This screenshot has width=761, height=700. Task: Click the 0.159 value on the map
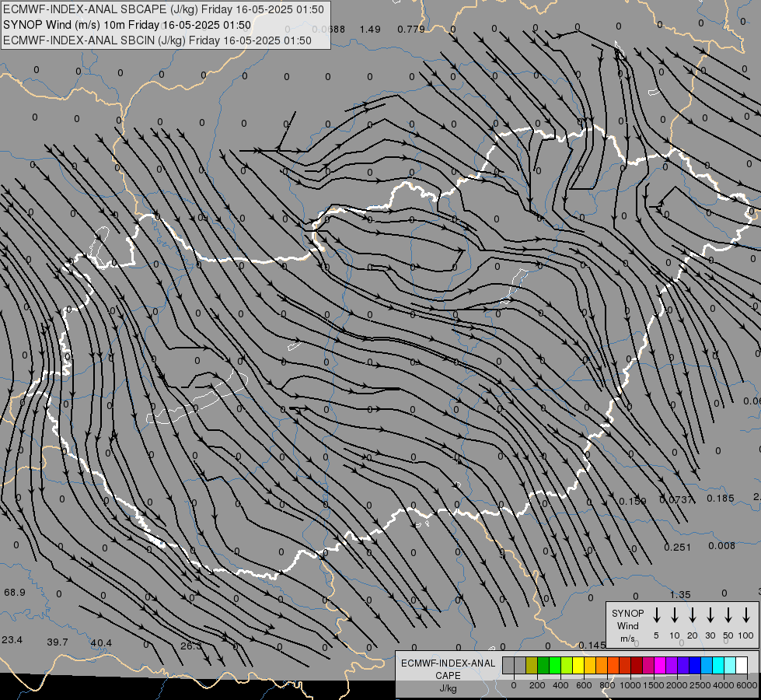[x=633, y=502]
